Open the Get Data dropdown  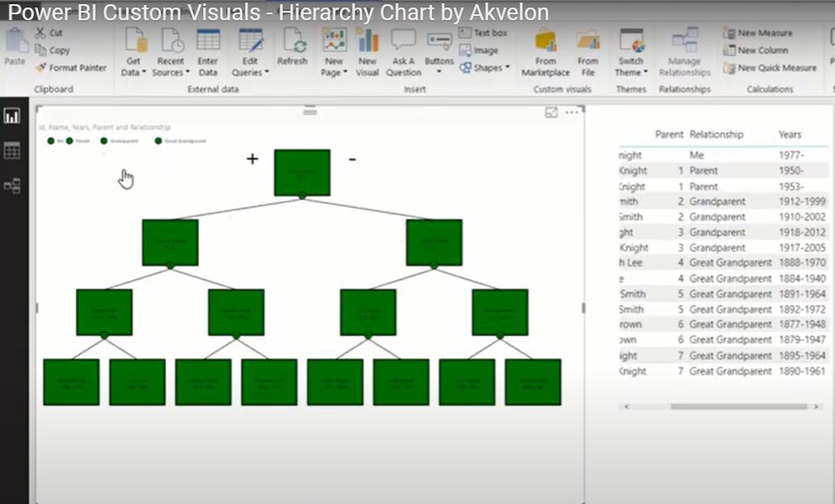click(133, 52)
